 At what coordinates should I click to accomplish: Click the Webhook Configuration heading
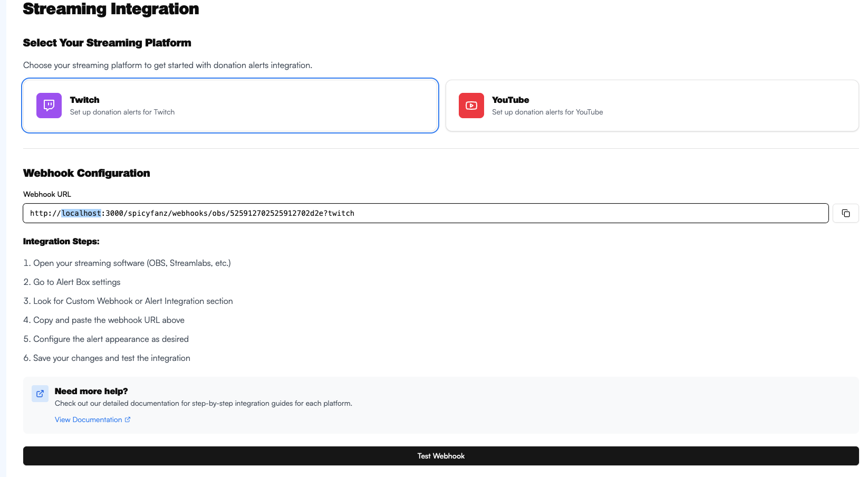coord(86,173)
